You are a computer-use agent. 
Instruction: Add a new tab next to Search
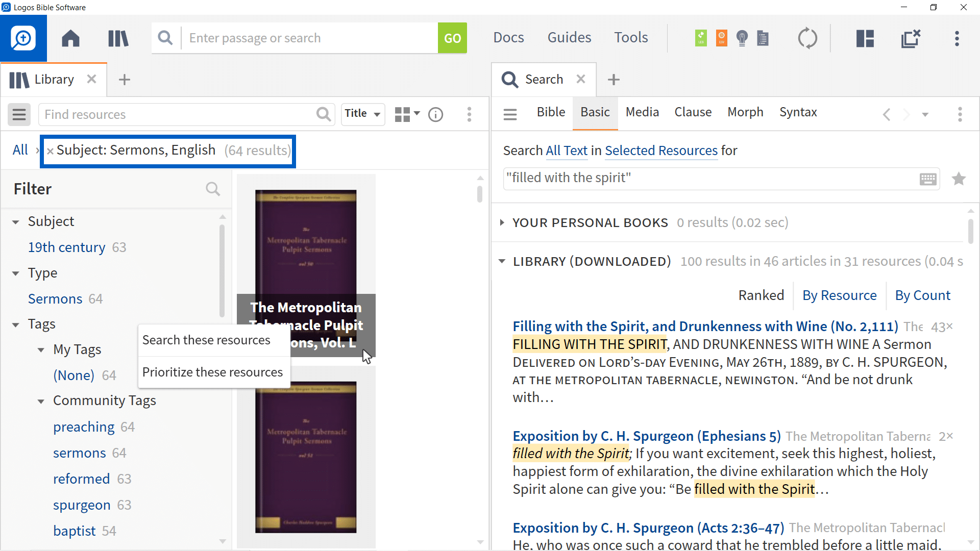click(x=614, y=80)
